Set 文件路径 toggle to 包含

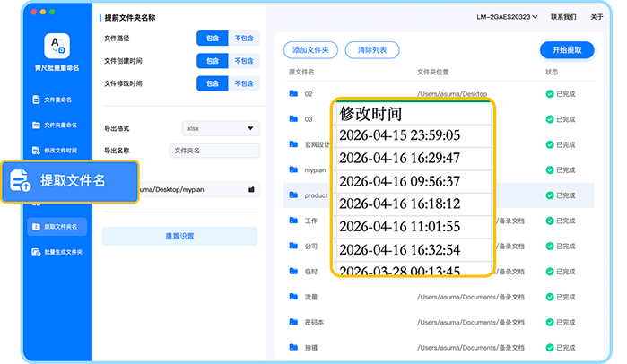tap(212, 38)
